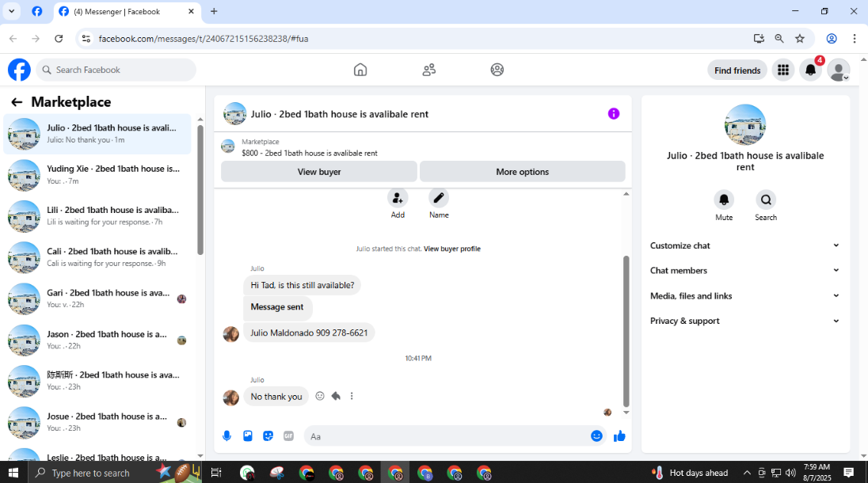Click the chat messages scrollbar
This screenshot has height=483, width=868.
pos(626,331)
